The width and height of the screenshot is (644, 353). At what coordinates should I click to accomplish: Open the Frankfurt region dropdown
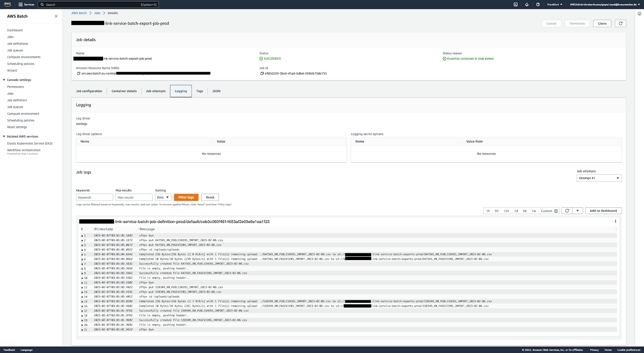[555, 4]
